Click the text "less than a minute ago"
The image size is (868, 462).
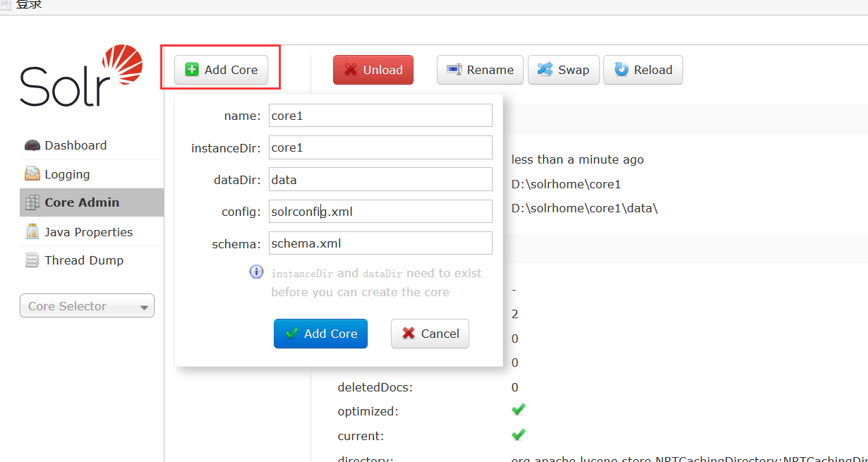(x=577, y=159)
